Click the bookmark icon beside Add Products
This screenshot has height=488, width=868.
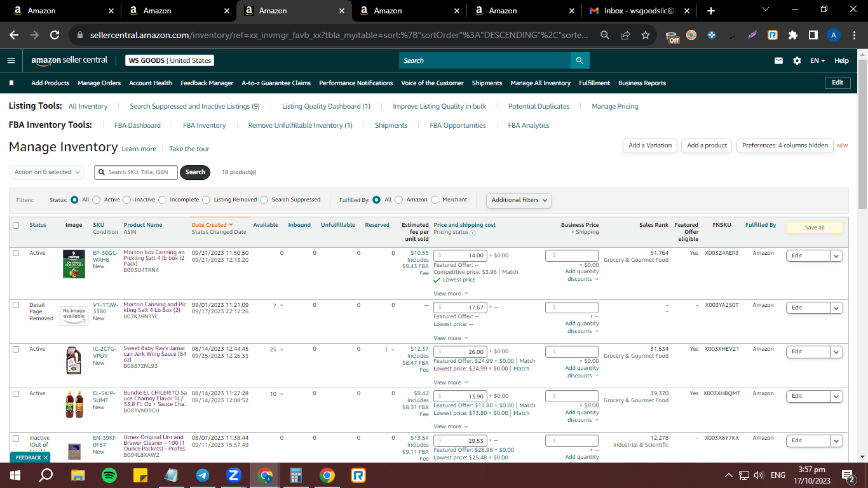[x=11, y=83]
